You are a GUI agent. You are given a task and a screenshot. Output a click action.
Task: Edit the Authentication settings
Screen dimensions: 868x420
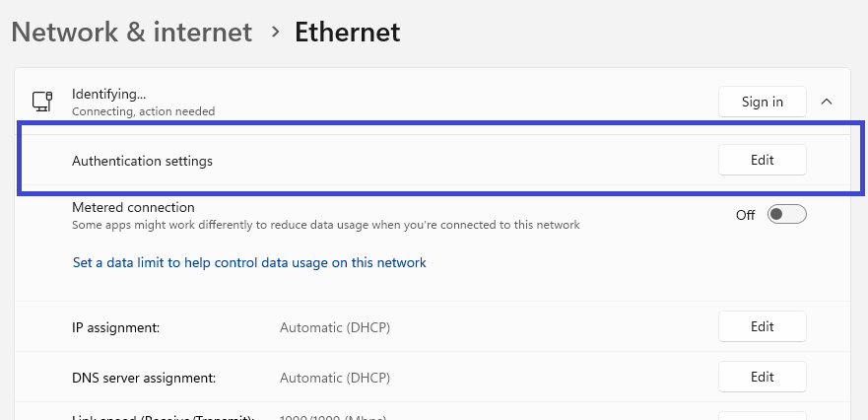coord(762,161)
